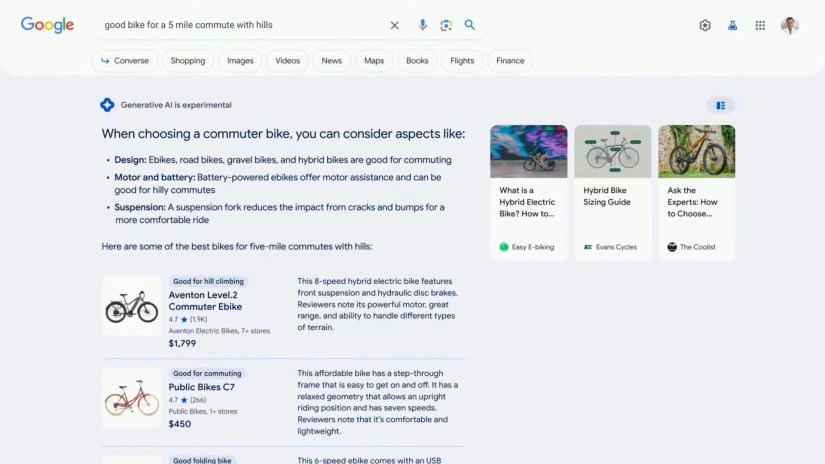Clear the search query with the X icon

(x=394, y=25)
